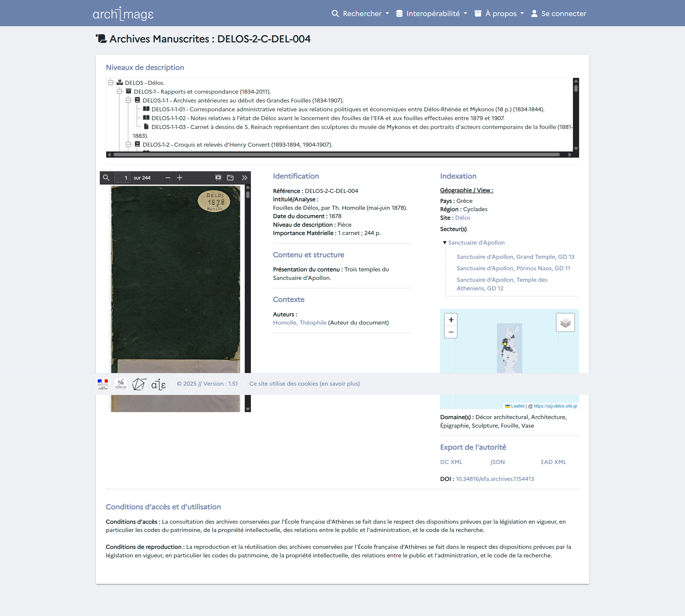The height and width of the screenshot is (616, 685).
Task: Open the Homolle, Théophile author link
Action: click(x=300, y=322)
